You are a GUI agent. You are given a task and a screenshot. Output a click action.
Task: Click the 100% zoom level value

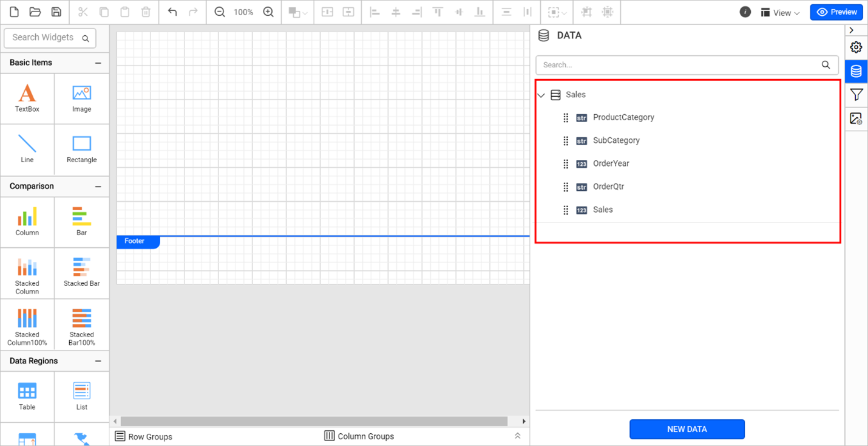pyautogui.click(x=243, y=12)
